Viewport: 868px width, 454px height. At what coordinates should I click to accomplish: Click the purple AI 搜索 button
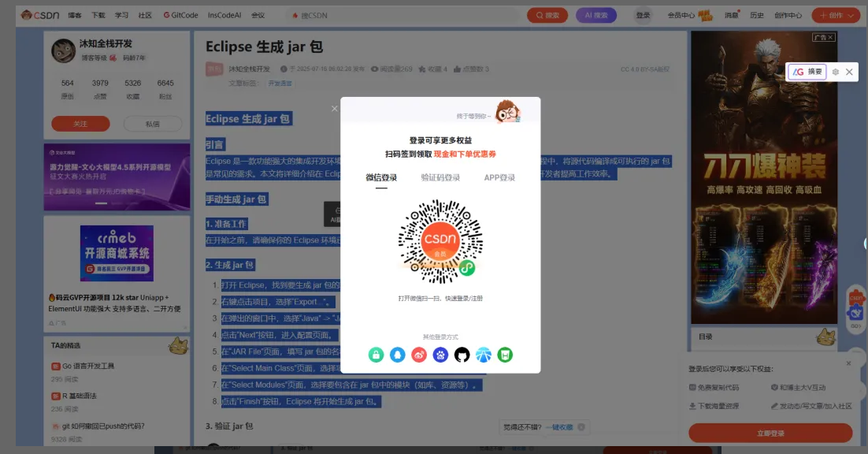[596, 16]
